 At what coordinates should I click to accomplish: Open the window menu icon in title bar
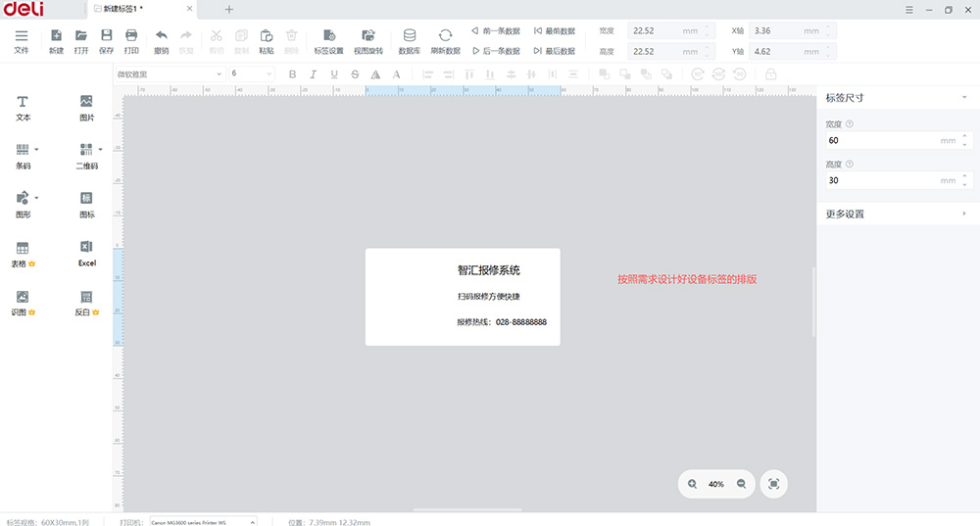click(909, 10)
